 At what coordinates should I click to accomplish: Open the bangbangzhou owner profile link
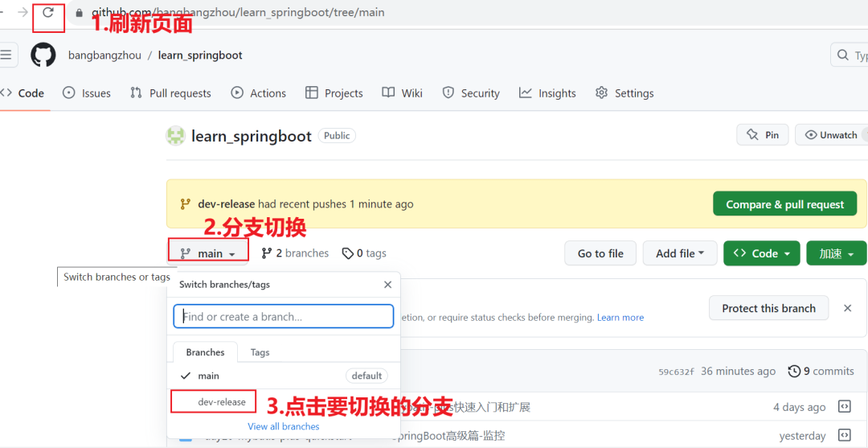coord(104,55)
